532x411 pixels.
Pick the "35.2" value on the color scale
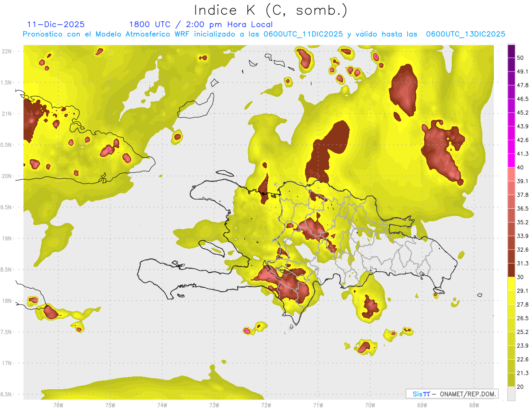(x=523, y=223)
